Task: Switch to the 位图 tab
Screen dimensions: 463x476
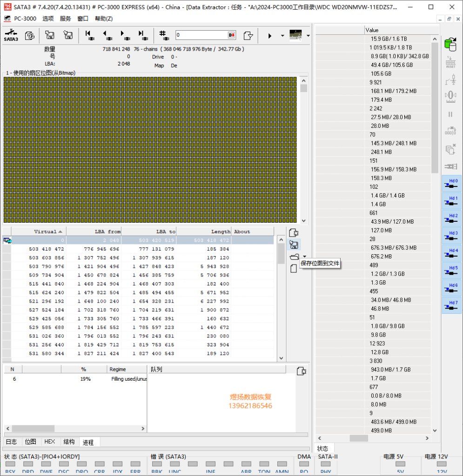Action: [30, 442]
